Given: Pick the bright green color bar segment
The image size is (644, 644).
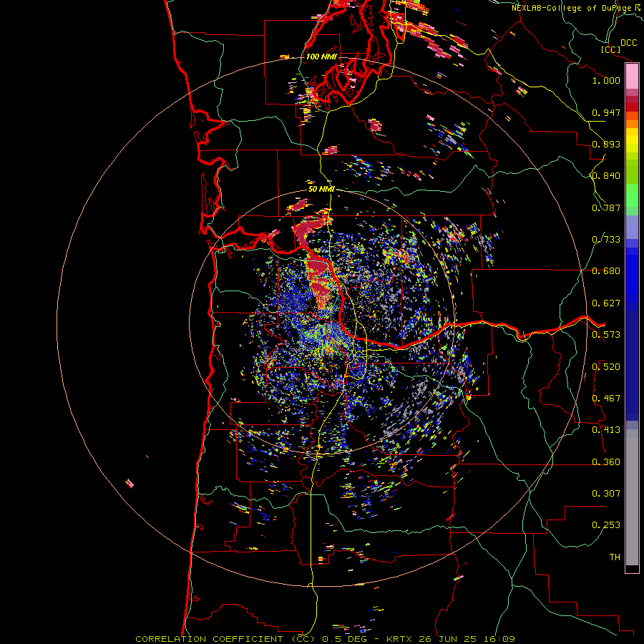Looking at the screenshot, I should [x=632, y=195].
